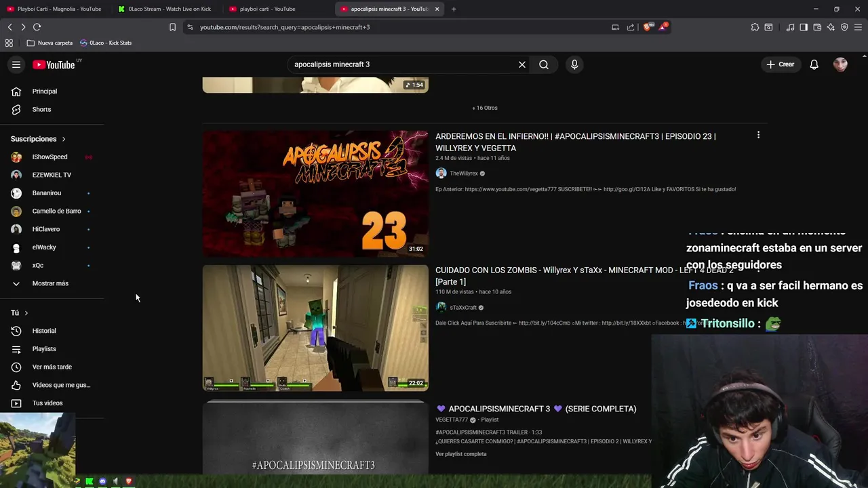The image size is (868, 488).
Task: Close the apocalipsis minecraft 3 tab
Action: coord(437,9)
